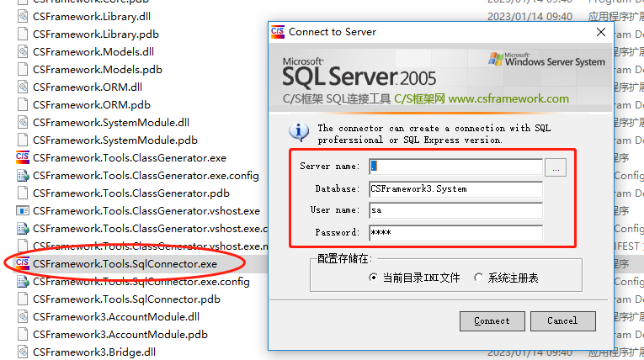This screenshot has height=360, width=644.
Task: Click date 2023/01/14 09:40 for Library.dll
Action: coord(530,17)
